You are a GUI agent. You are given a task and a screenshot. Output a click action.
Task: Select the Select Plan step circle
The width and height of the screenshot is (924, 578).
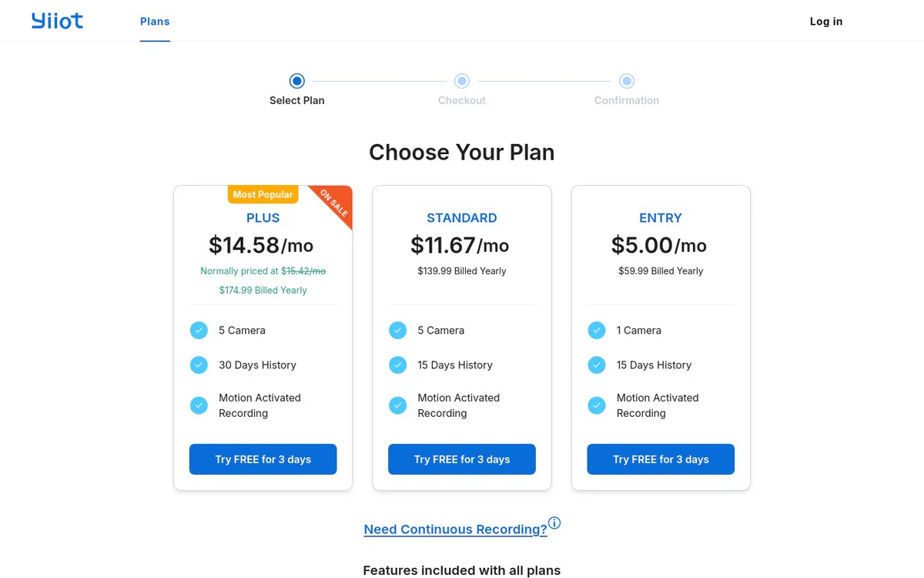click(x=297, y=81)
